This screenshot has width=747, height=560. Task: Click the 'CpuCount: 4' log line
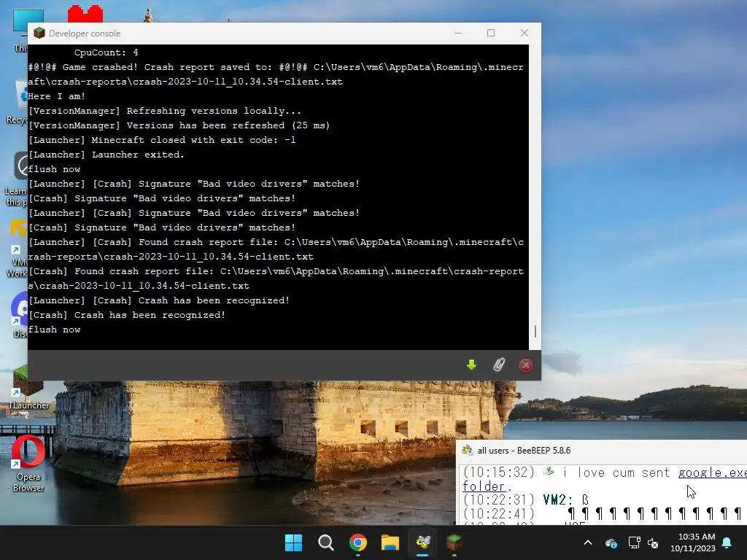pyautogui.click(x=106, y=52)
